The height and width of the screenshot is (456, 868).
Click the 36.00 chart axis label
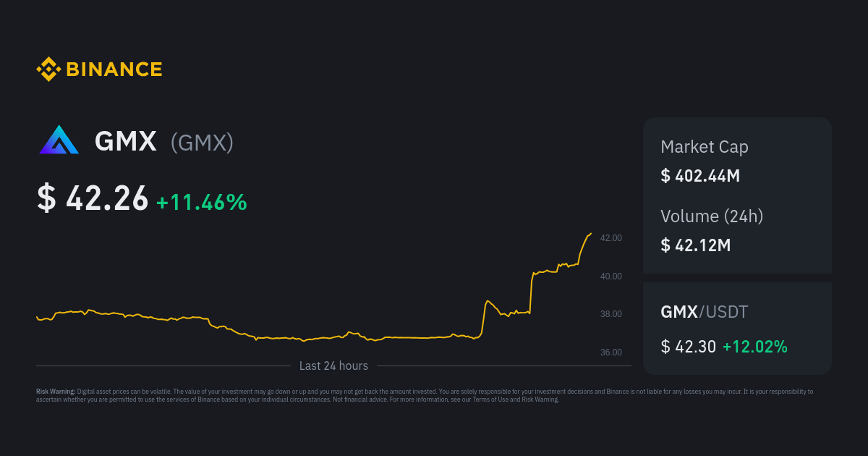pos(611,352)
